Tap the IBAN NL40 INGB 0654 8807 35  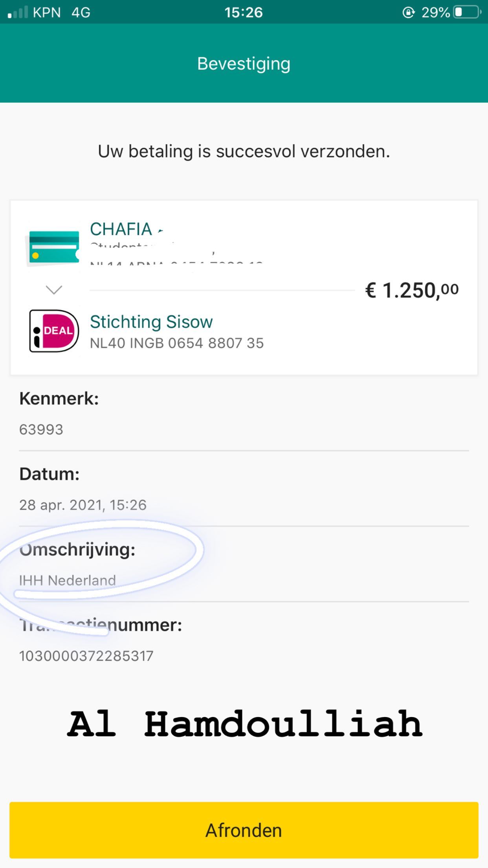coord(177,343)
